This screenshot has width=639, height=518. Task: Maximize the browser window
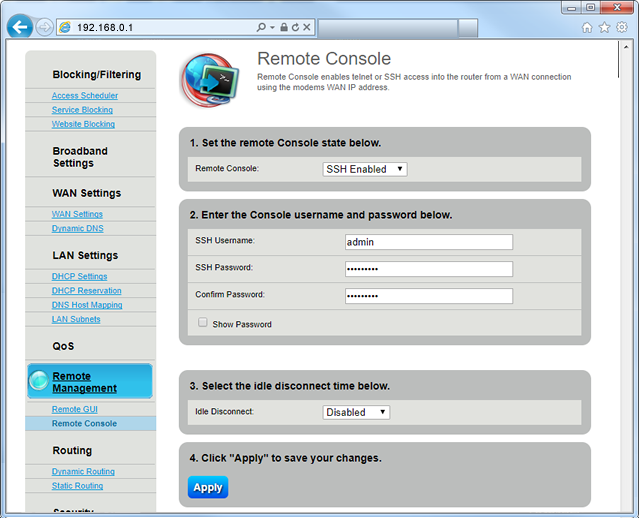[590, 7]
